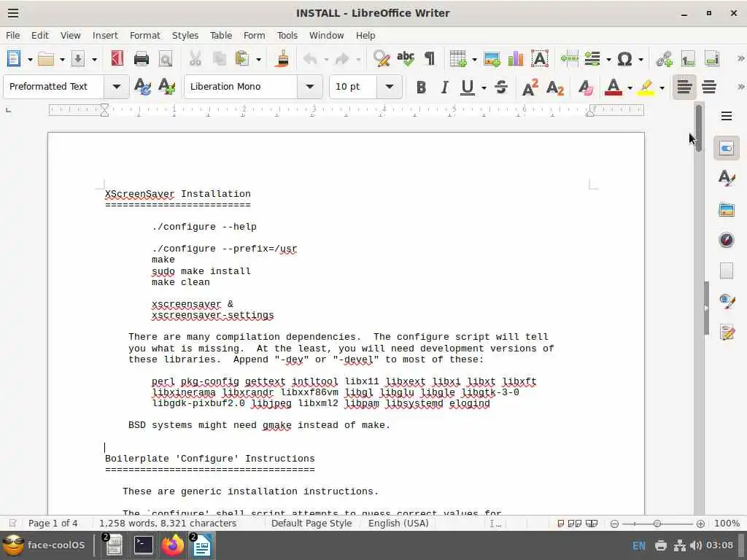Click the Insert field icon
Screen dimensions: 747x560
coord(592,59)
